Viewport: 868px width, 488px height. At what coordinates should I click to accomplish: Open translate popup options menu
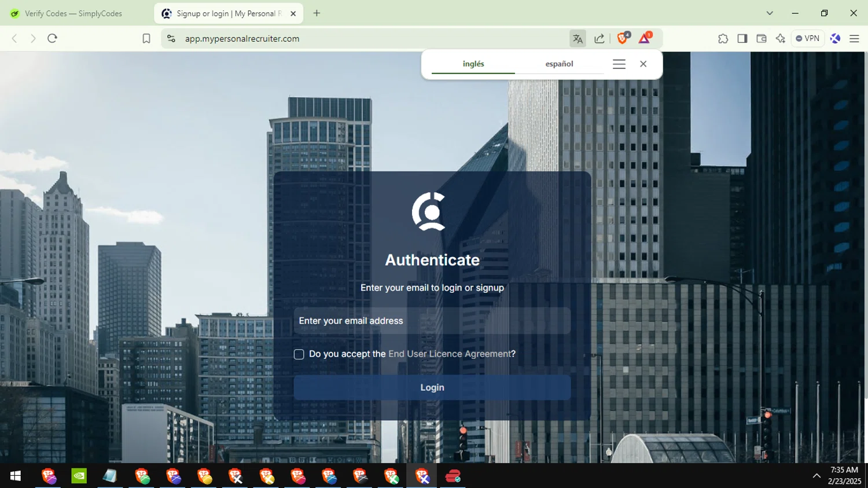(x=619, y=64)
